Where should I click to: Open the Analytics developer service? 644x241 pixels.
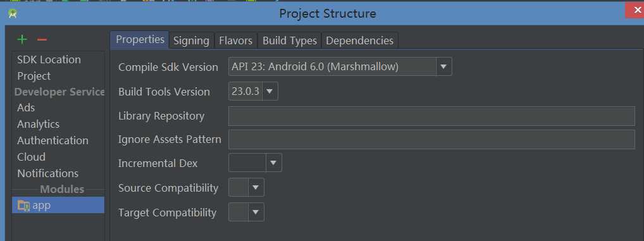coord(38,124)
